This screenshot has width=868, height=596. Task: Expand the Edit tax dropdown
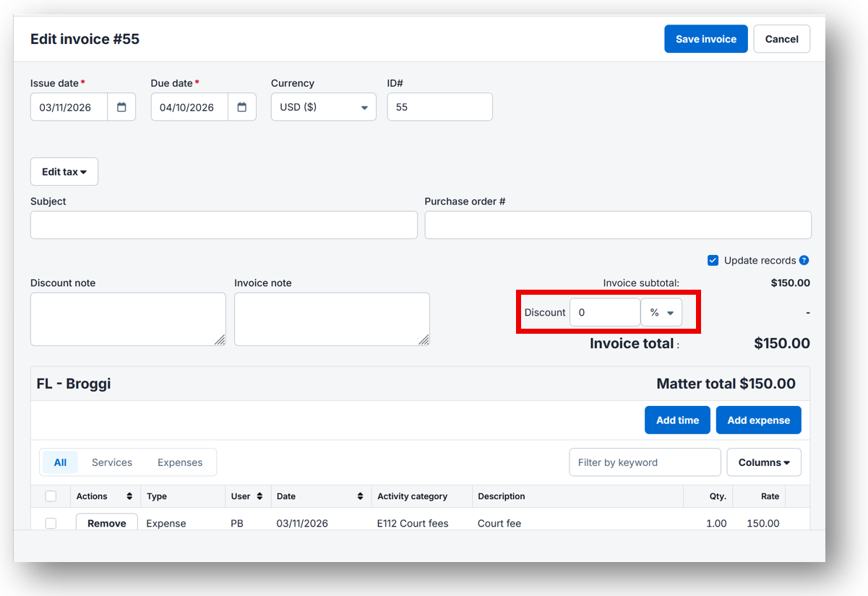pos(64,171)
